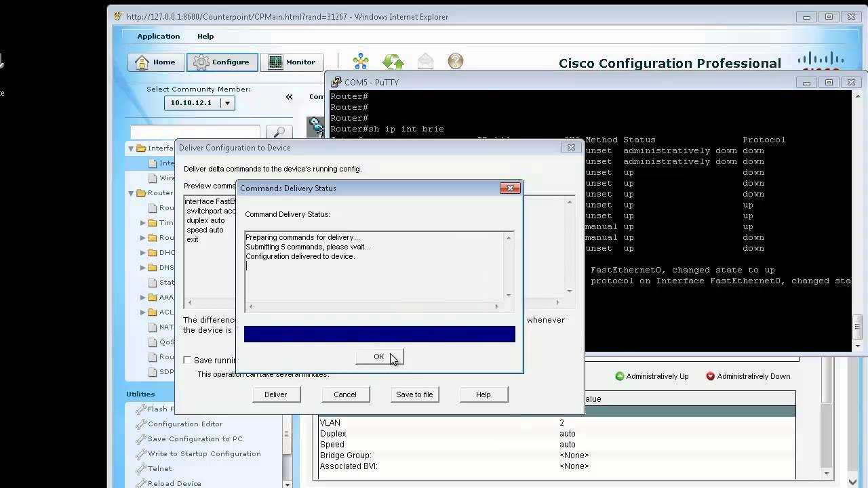Click the green Administratively Up legend icon
This screenshot has width=868, height=488.
619,376
